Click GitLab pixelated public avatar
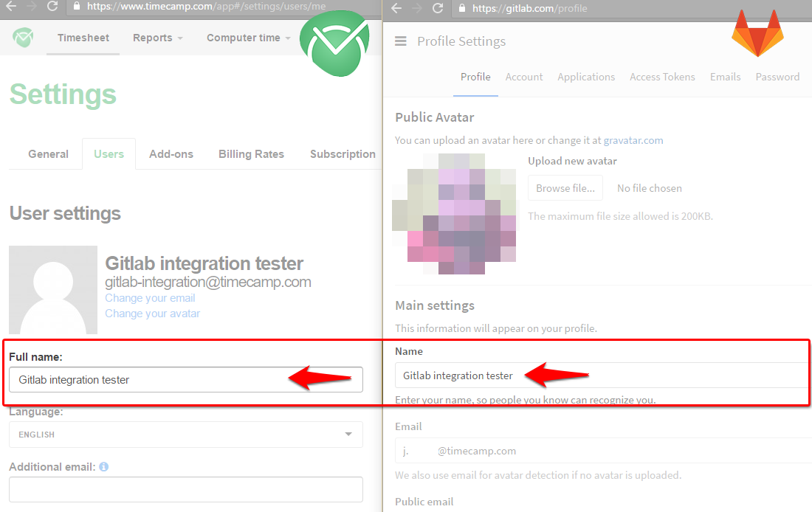The image size is (812, 512). 454,214
